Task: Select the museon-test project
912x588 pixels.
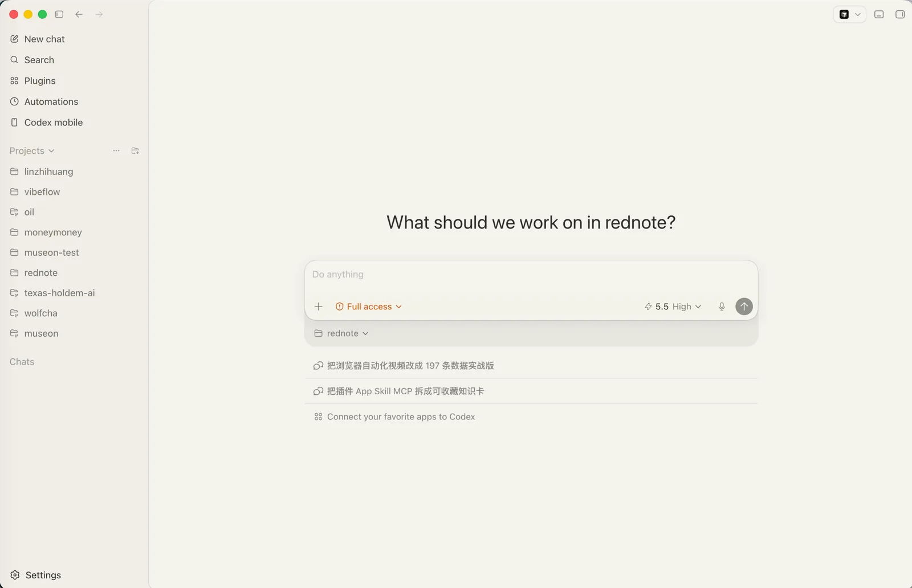Action: (73, 252)
